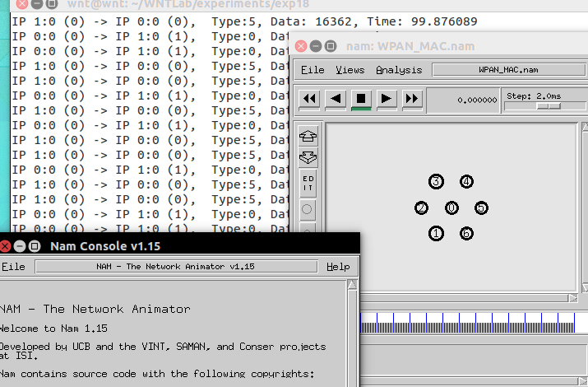Screen dimensions: 588x387
Task: Click the EDIT tool button
Action: point(308,183)
